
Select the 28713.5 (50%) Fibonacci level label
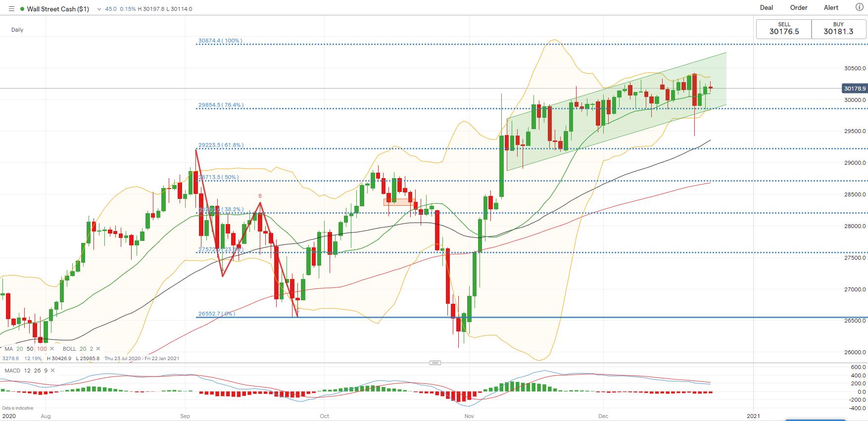(218, 177)
